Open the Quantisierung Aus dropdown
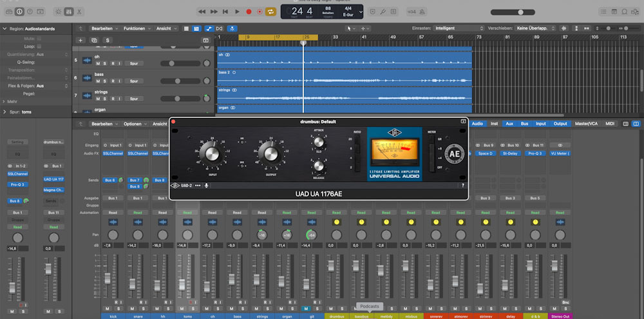The width and height of the screenshot is (644, 319). pos(52,54)
